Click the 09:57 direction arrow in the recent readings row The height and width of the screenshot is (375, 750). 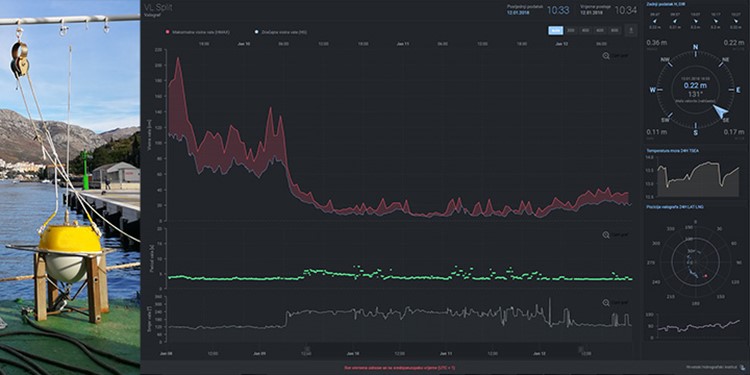point(675,21)
